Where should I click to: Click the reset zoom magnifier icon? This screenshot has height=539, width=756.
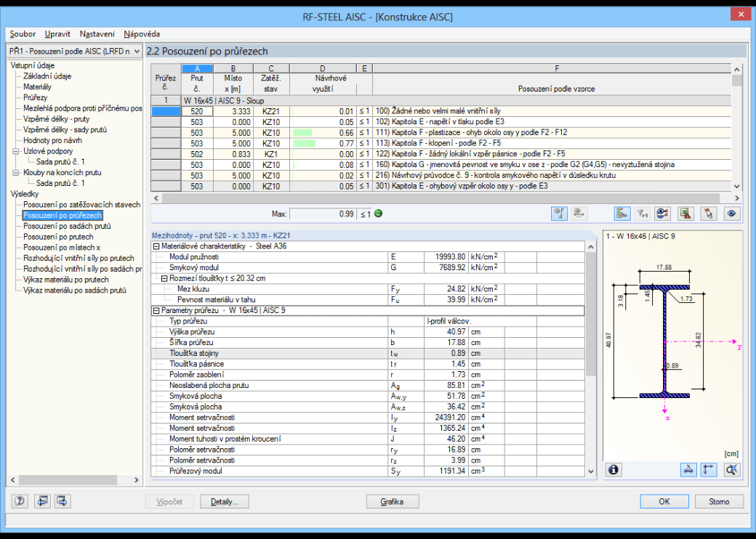click(731, 470)
